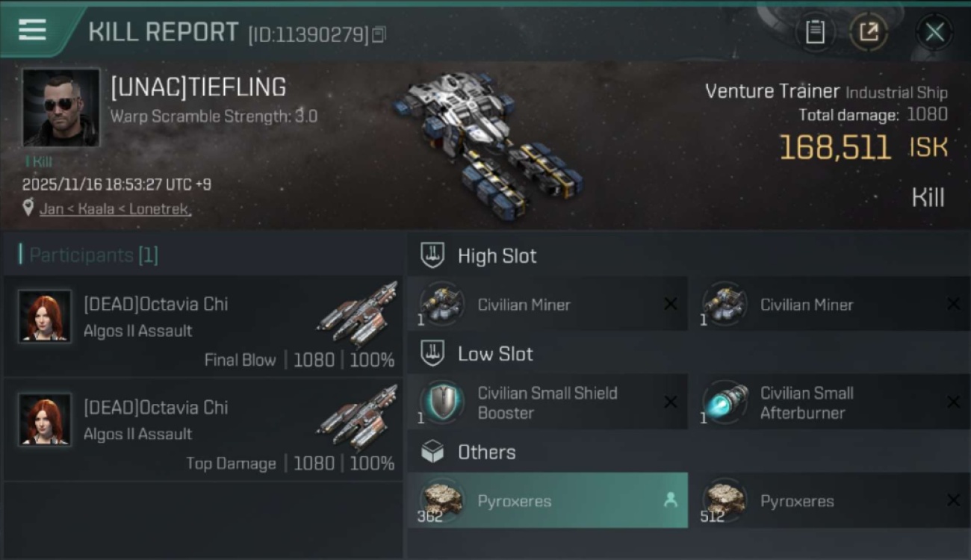The image size is (971, 560).
Task: Open Octavia Chi's Final Blow portrait
Action: pyautogui.click(x=45, y=316)
